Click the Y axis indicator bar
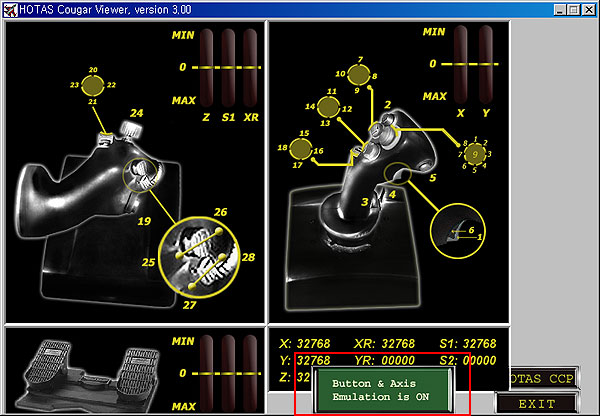600x416 pixels. coord(486,64)
